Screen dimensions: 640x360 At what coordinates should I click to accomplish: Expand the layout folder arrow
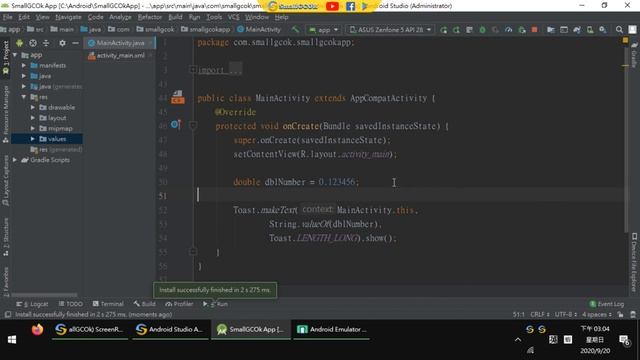click(x=33, y=118)
